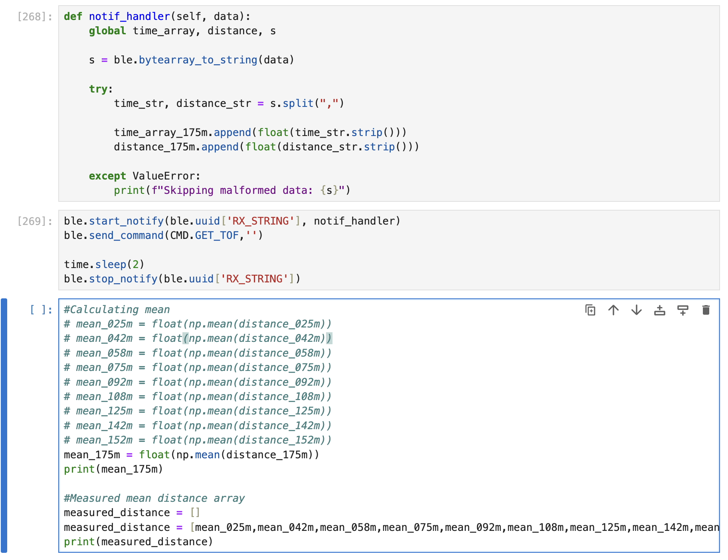Select cell prompt labeled [269]:

pyautogui.click(x=35, y=221)
